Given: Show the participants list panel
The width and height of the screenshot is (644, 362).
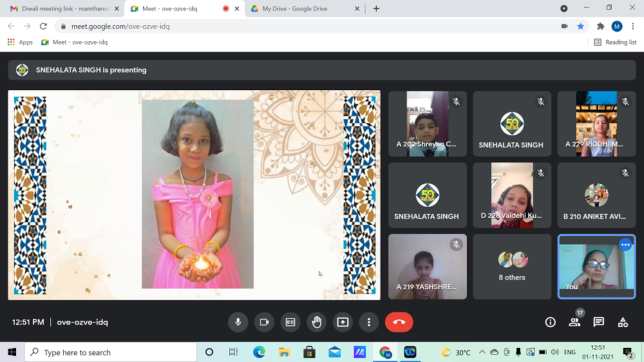Looking at the screenshot, I should (x=574, y=322).
